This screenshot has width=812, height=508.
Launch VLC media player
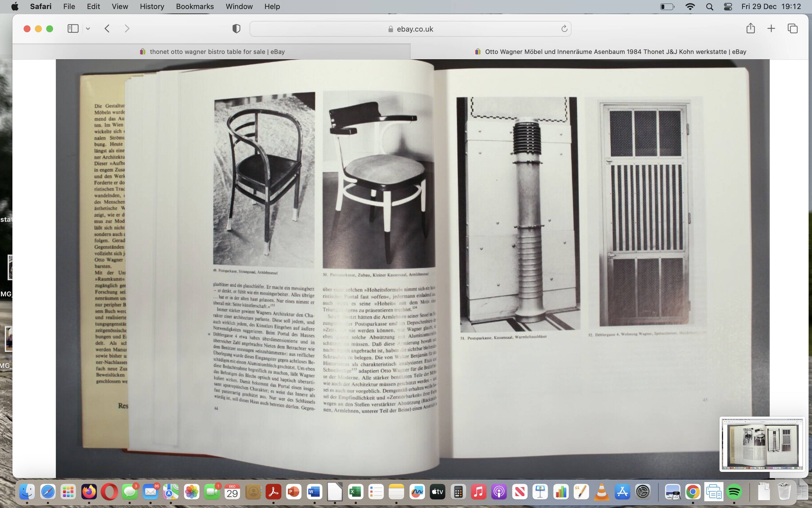tap(602, 492)
